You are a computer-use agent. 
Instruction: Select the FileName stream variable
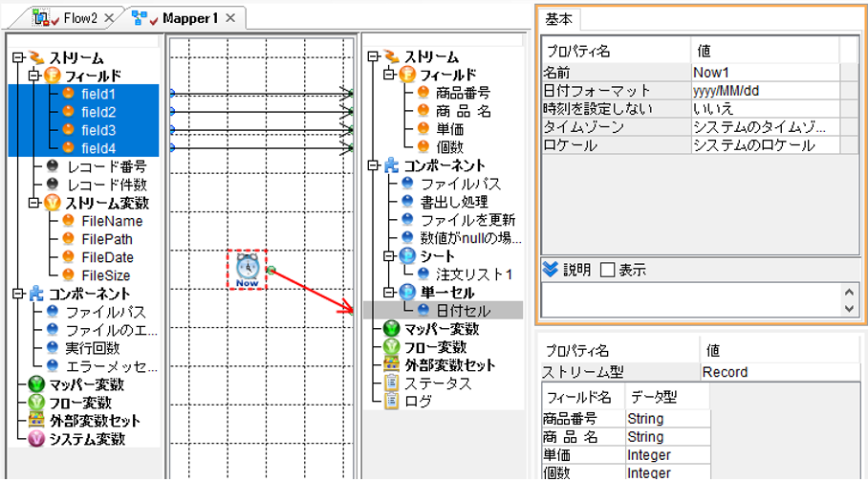click(112, 221)
